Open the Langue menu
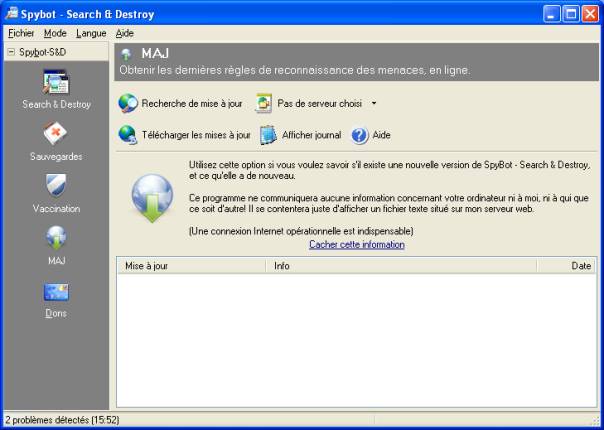Viewport: 604px width, 430px height. [91, 34]
